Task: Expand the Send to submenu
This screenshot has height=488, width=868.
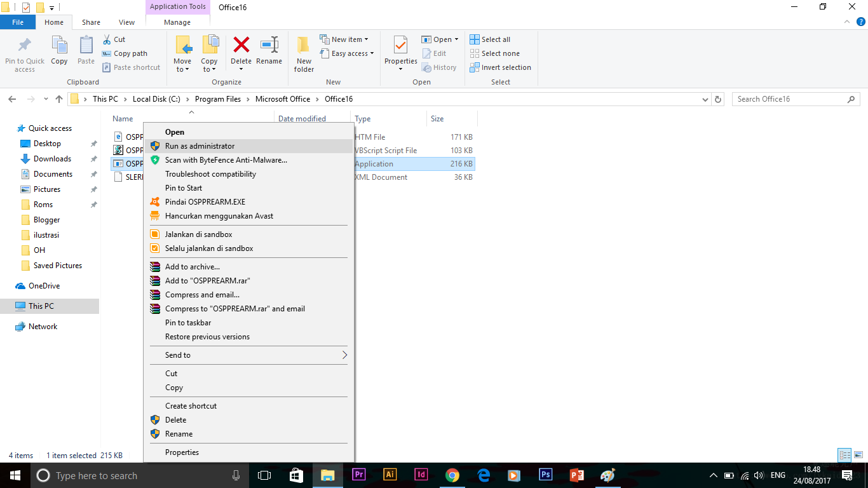Action: [x=345, y=355]
